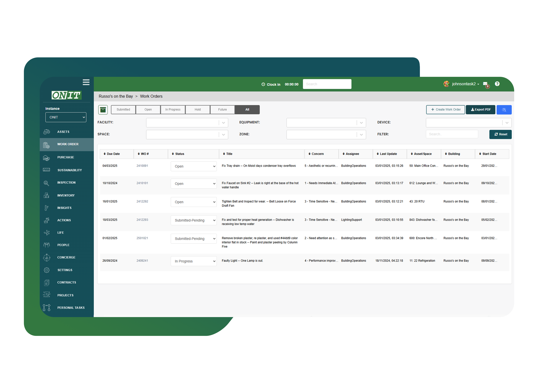Click the hamburger menu icon in sidebar
Image resolution: width=555 pixels, height=392 pixels.
[86, 82]
